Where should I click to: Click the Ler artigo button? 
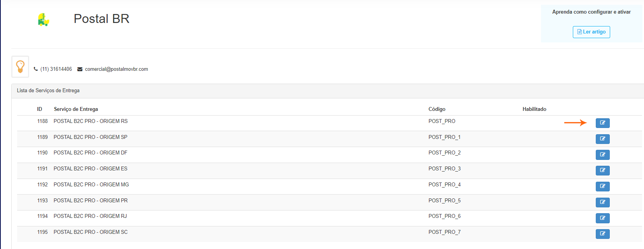coord(591,32)
